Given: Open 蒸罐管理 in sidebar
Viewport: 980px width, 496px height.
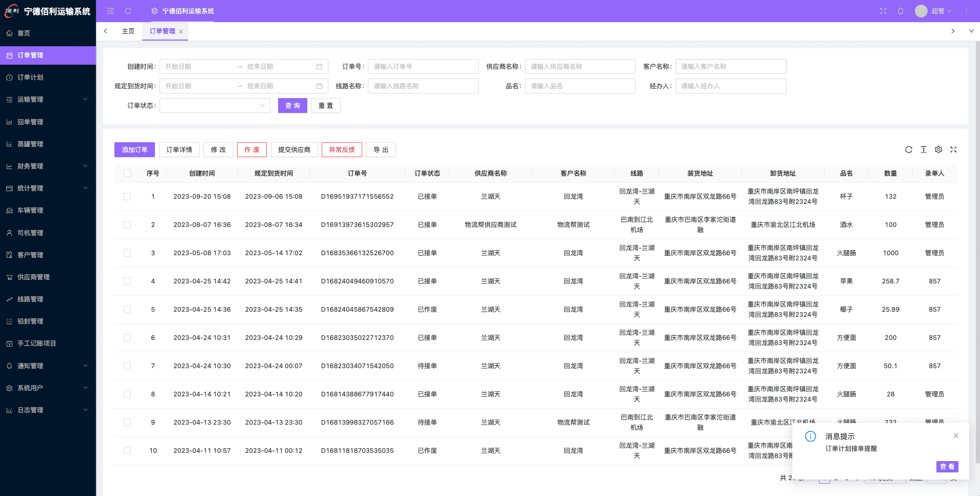Looking at the screenshot, I should point(48,144).
